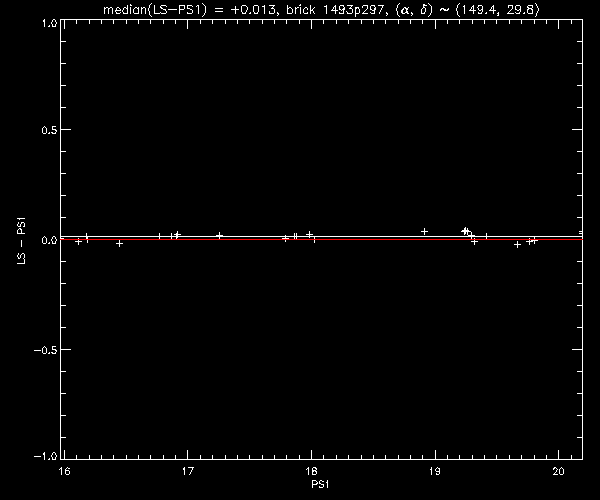
Task: Click the plus marker near PS1 19.65
Action: coord(517,244)
